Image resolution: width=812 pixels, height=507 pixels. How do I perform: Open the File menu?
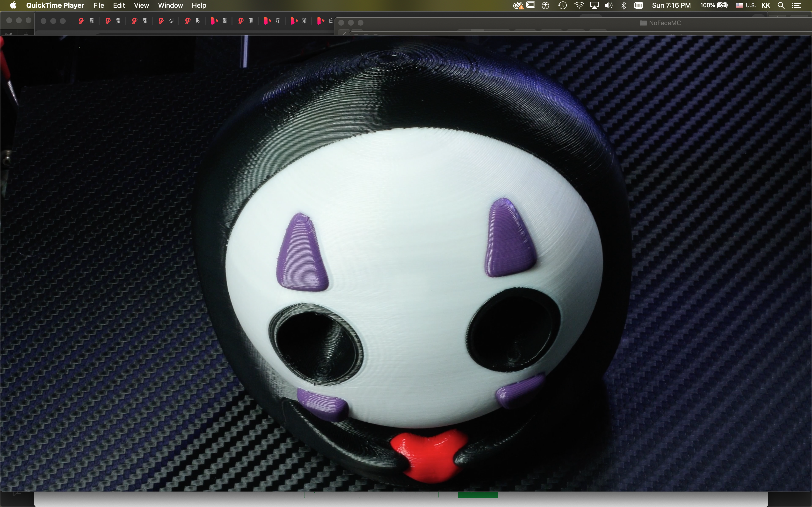coord(99,5)
